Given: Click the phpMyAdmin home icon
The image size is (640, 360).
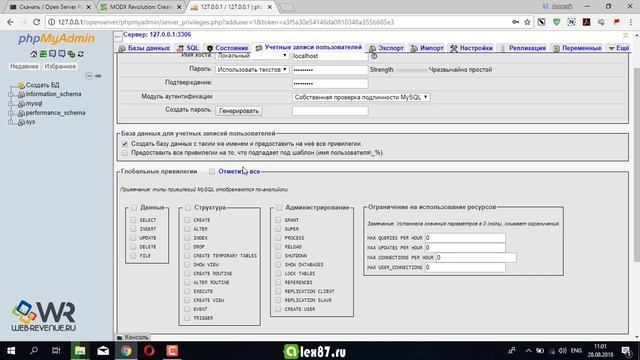Looking at the screenshot, I should pos(34,54).
